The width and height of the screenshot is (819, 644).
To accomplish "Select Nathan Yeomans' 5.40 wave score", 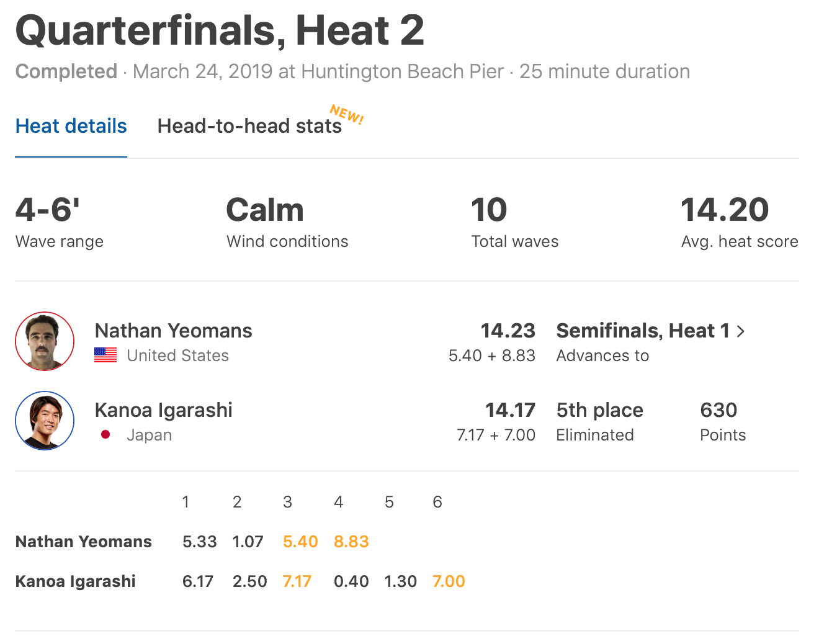I will click(x=300, y=542).
